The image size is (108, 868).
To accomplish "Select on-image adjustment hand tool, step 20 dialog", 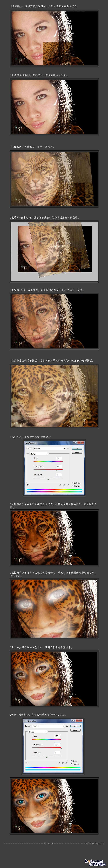I will (27, 764).
